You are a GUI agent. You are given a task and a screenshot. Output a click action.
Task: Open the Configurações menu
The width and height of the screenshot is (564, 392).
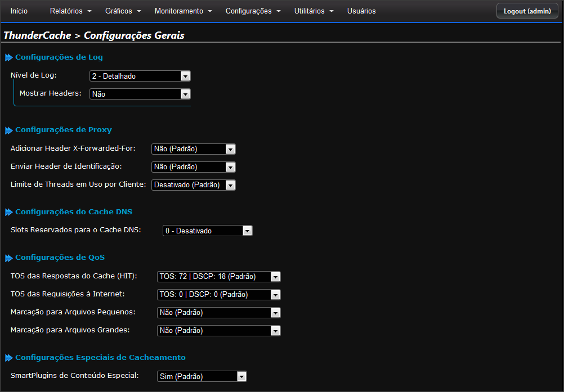[253, 11]
